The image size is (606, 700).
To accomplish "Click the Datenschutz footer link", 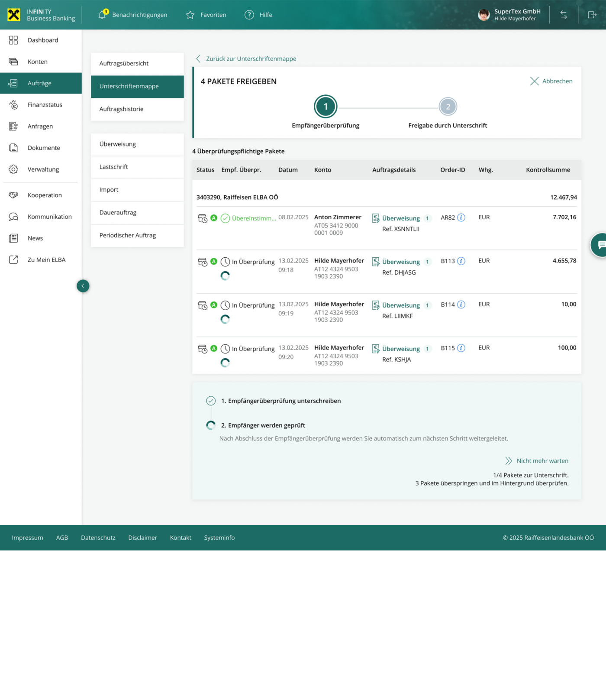I will point(98,538).
